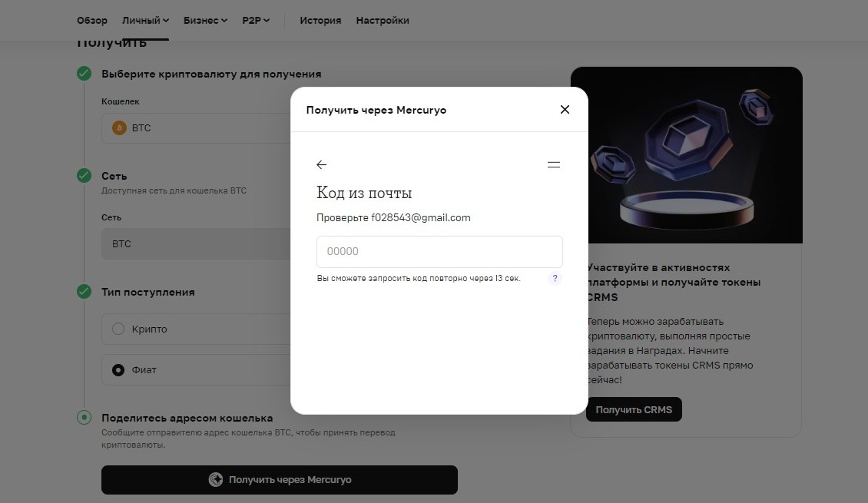Expand the Личный dropdown menu
868x503 pixels.
tap(146, 21)
